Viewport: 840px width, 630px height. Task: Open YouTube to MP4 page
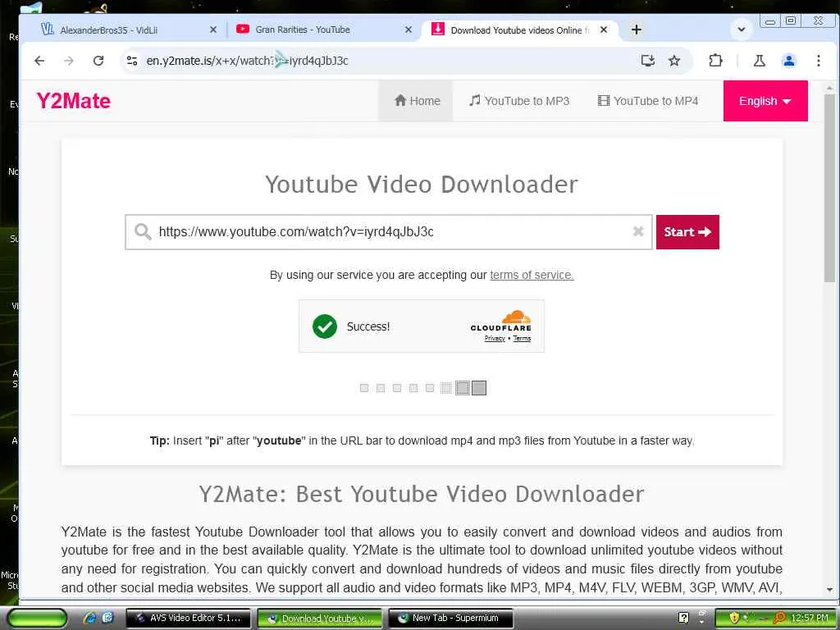tap(648, 101)
